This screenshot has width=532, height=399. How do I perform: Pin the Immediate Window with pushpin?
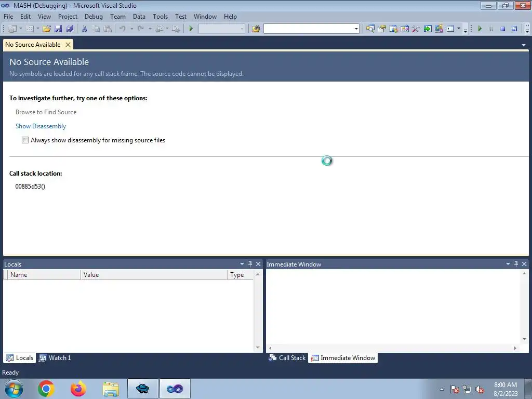[x=516, y=264]
